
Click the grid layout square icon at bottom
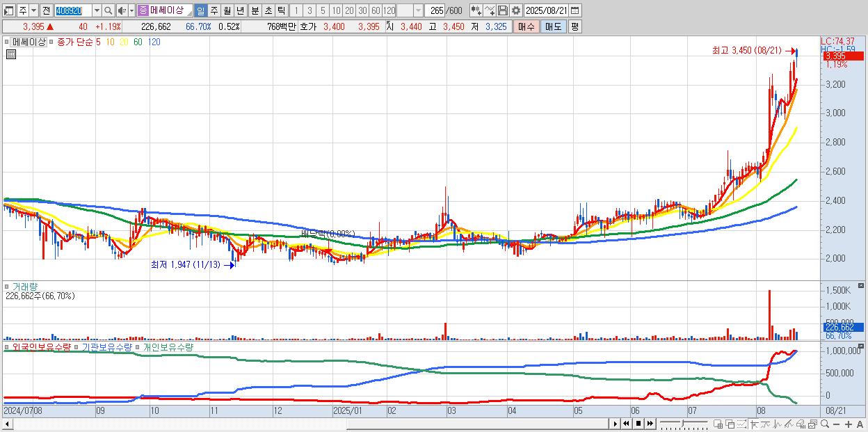click(x=718, y=424)
